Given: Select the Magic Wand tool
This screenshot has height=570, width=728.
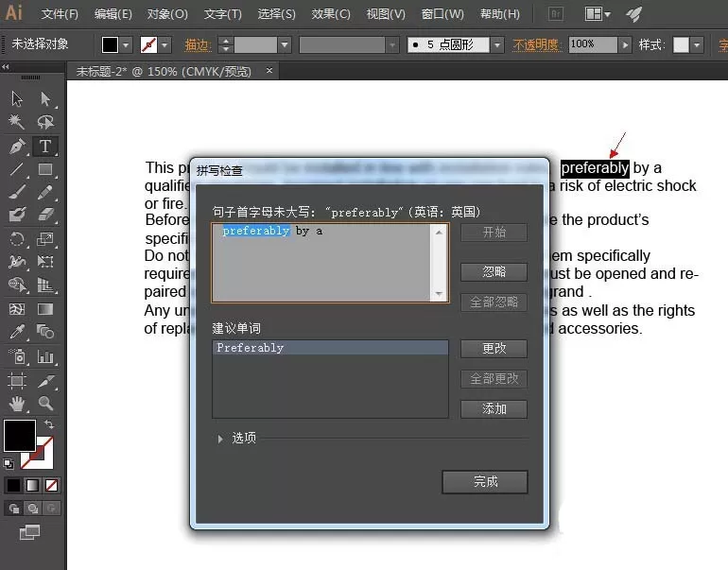Looking at the screenshot, I should [x=17, y=122].
